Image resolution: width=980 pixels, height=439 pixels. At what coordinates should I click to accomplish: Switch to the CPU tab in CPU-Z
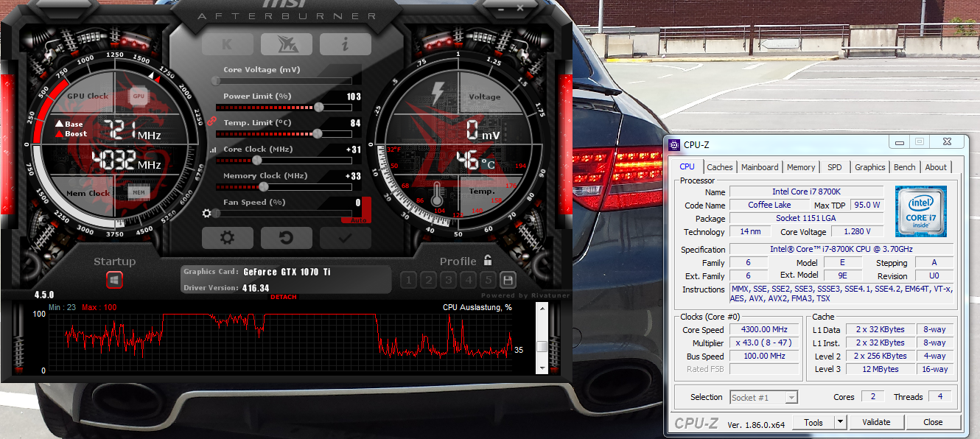pyautogui.click(x=687, y=166)
